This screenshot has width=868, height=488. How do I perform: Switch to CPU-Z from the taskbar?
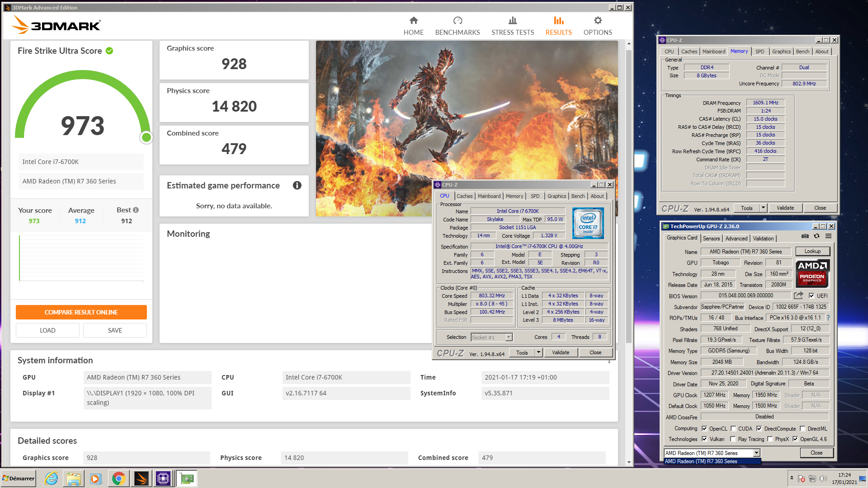point(163,479)
